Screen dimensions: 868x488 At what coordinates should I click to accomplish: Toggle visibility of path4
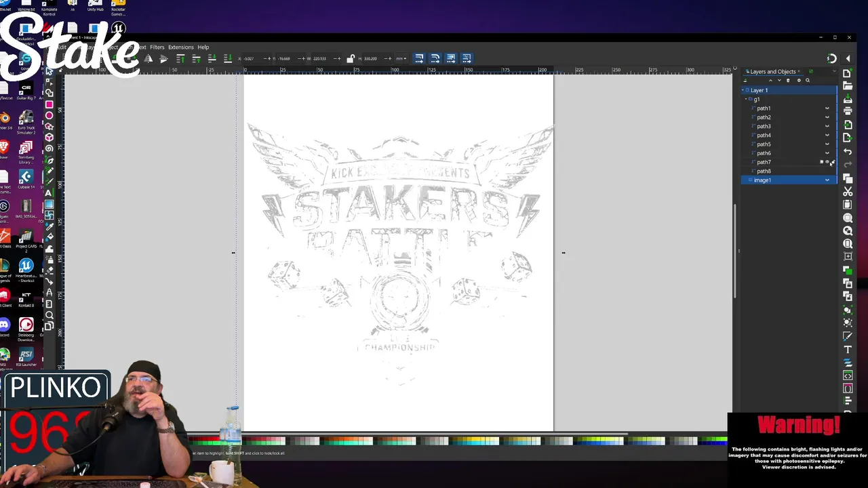pyautogui.click(x=827, y=135)
